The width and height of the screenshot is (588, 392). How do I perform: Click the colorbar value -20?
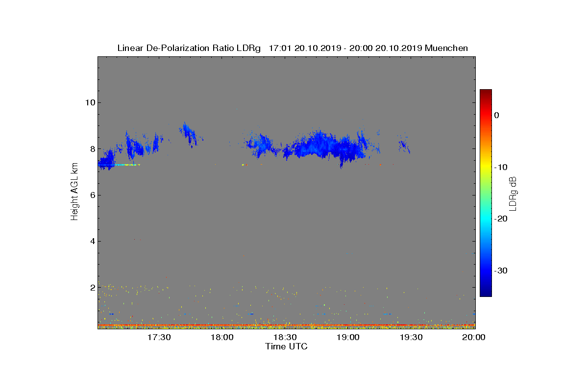click(x=500, y=219)
